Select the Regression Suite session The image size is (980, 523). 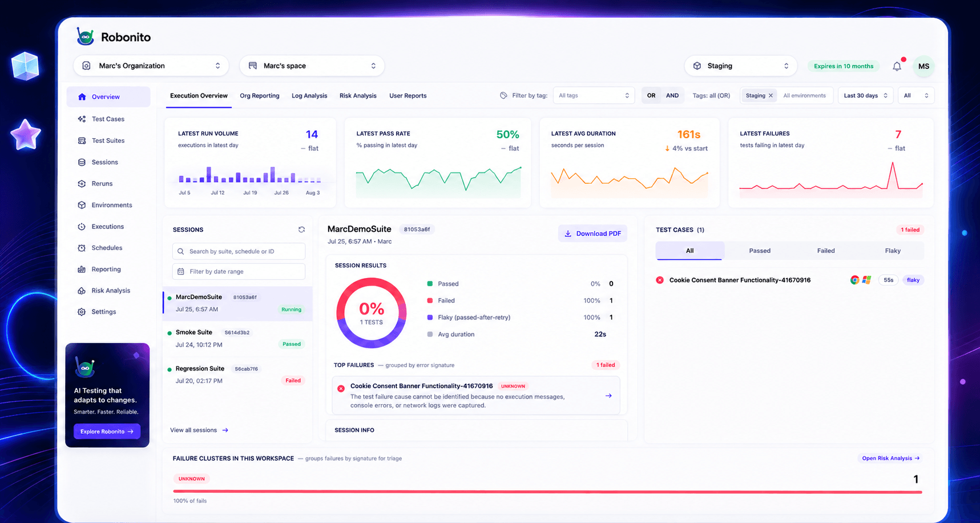click(237, 375)
